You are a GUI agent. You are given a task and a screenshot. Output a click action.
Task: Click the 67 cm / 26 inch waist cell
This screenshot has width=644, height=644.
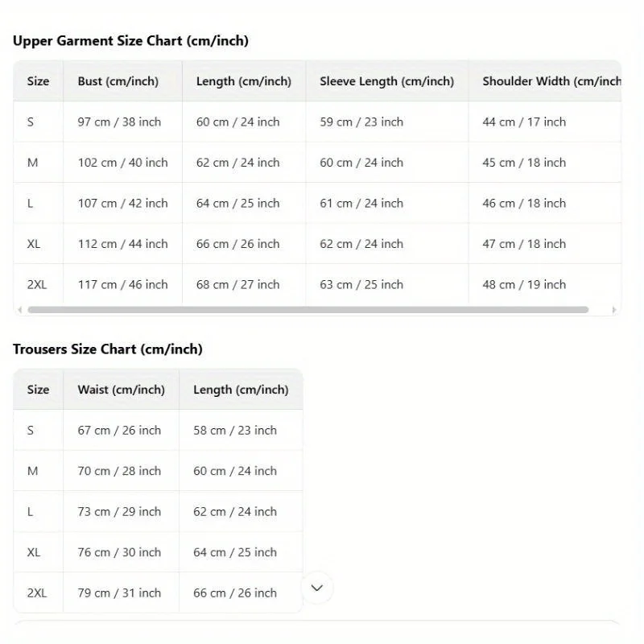[x=119, y=431]
